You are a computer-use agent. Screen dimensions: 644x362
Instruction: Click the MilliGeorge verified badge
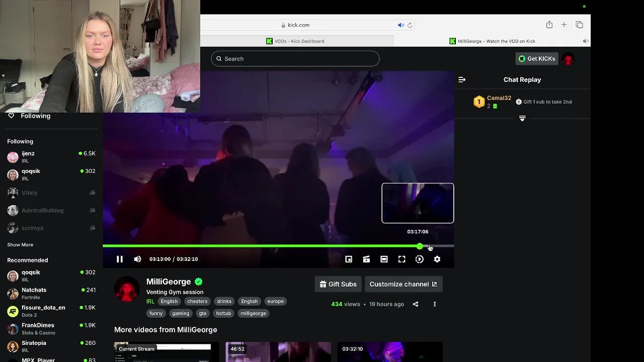(x=199, y=282)
